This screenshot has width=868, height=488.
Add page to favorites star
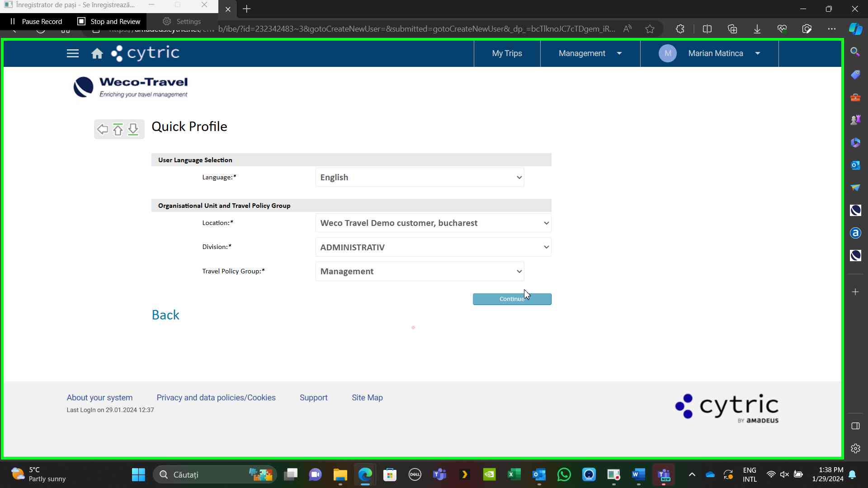[x=650, y=29]
